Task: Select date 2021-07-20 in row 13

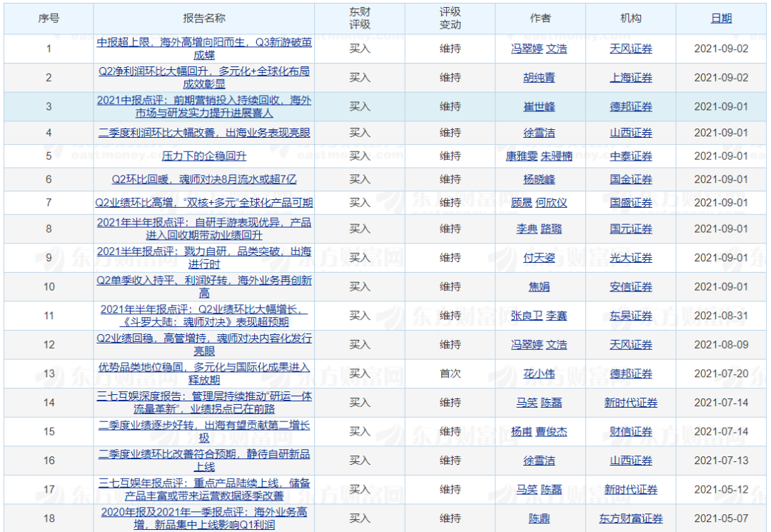Action: [721, 373]
